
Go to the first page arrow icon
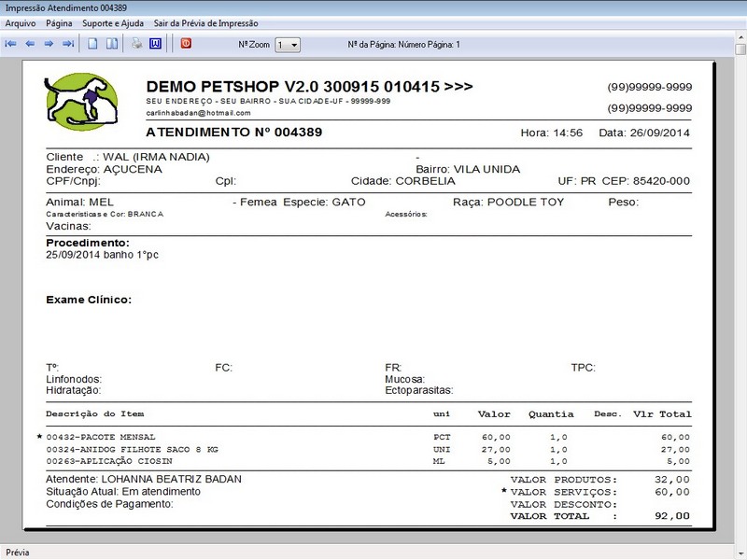coord(10,44)
